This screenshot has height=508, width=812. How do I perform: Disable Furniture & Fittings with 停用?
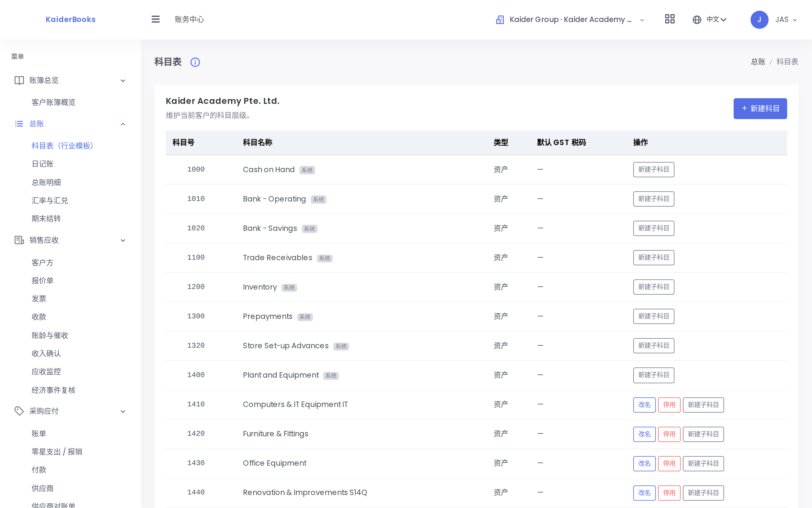669,434
